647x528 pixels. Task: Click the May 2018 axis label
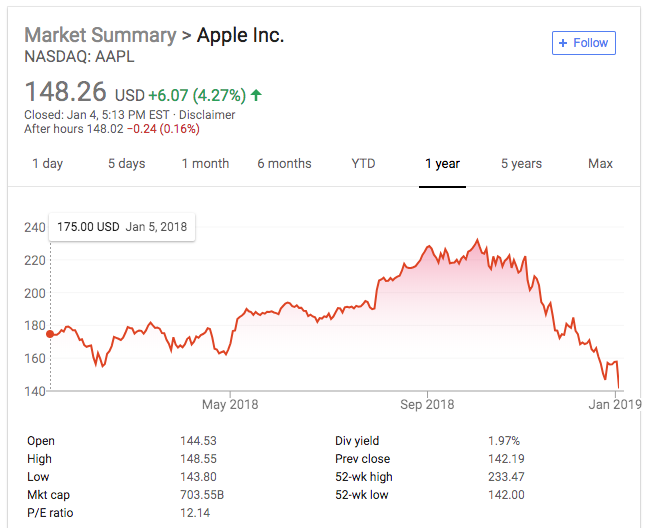click(x=230, y=404)
